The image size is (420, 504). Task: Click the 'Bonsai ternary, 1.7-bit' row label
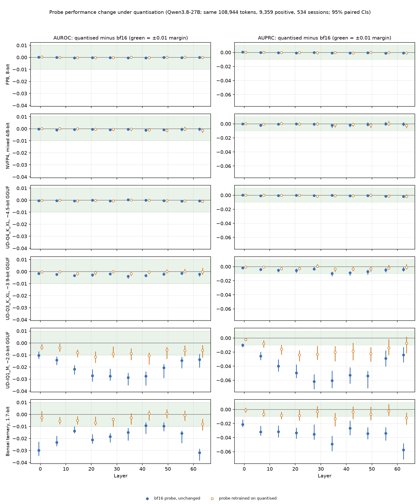click(8, 431)
